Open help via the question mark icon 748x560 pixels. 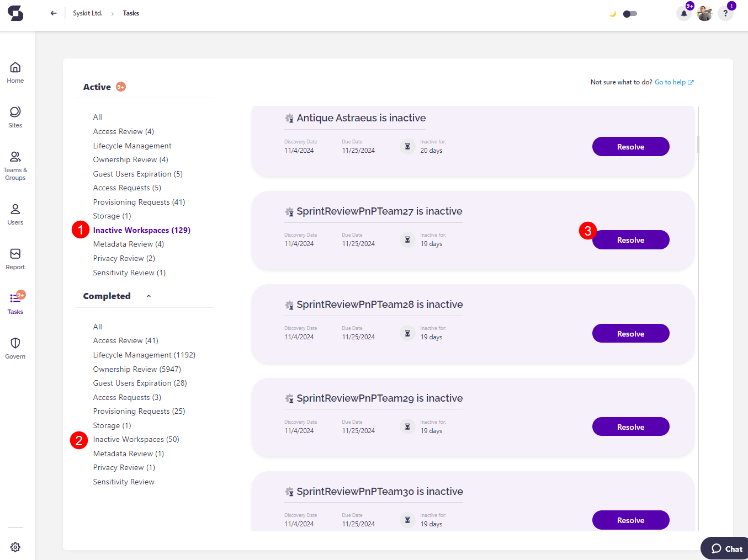point(725,13)
